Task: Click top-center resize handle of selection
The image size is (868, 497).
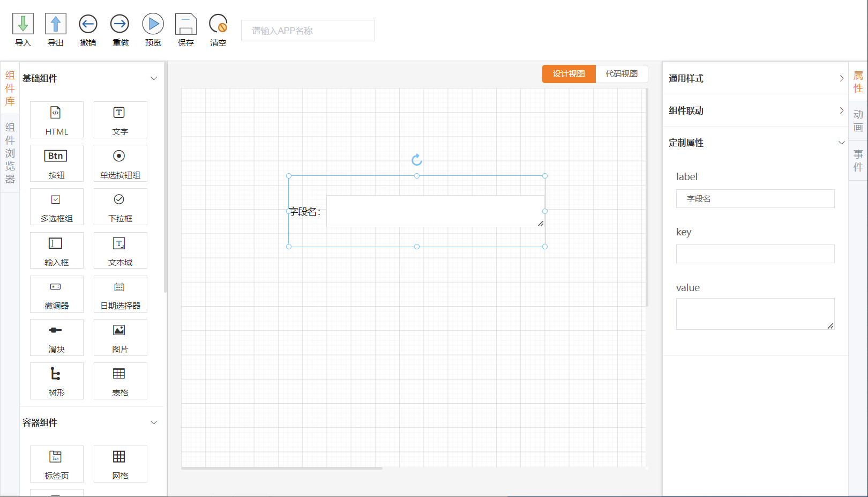Action: click(417, 176)
